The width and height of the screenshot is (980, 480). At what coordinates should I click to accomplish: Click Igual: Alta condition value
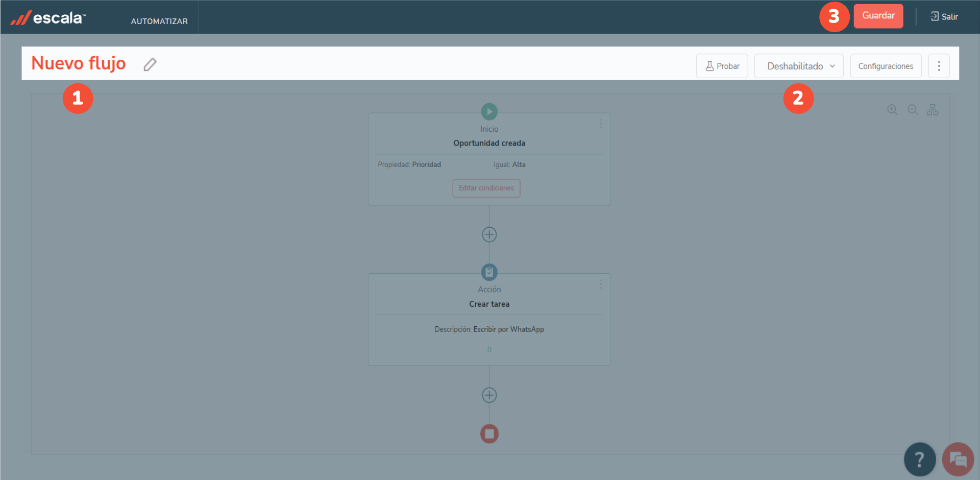click(x=509, y=164)
